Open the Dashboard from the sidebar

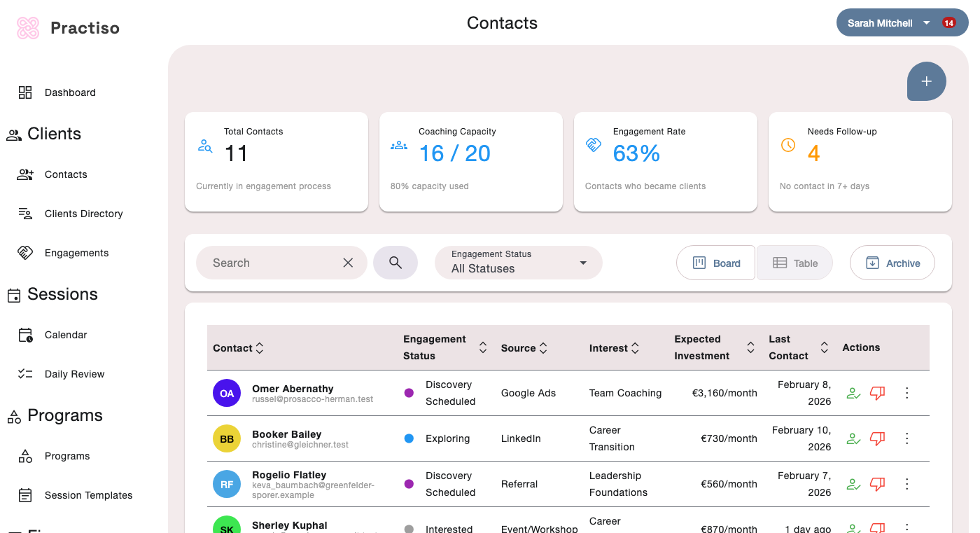[70, 92]
